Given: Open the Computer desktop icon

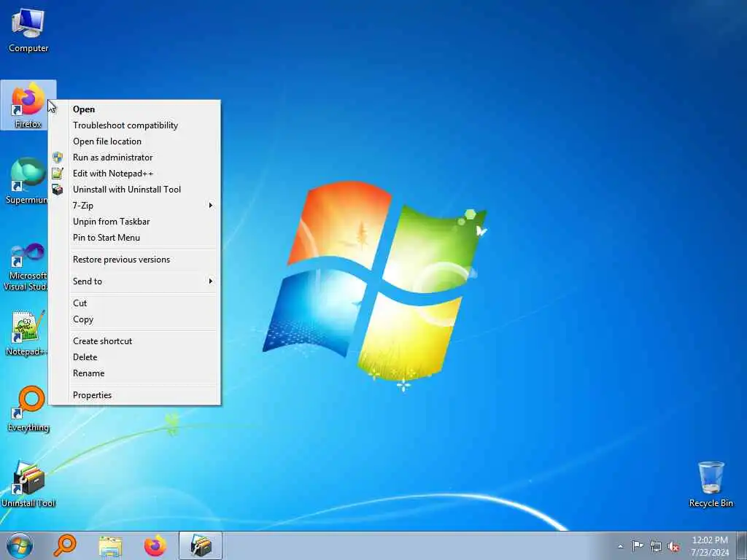Looking at the screenshot, I should (x=28, y=30).
